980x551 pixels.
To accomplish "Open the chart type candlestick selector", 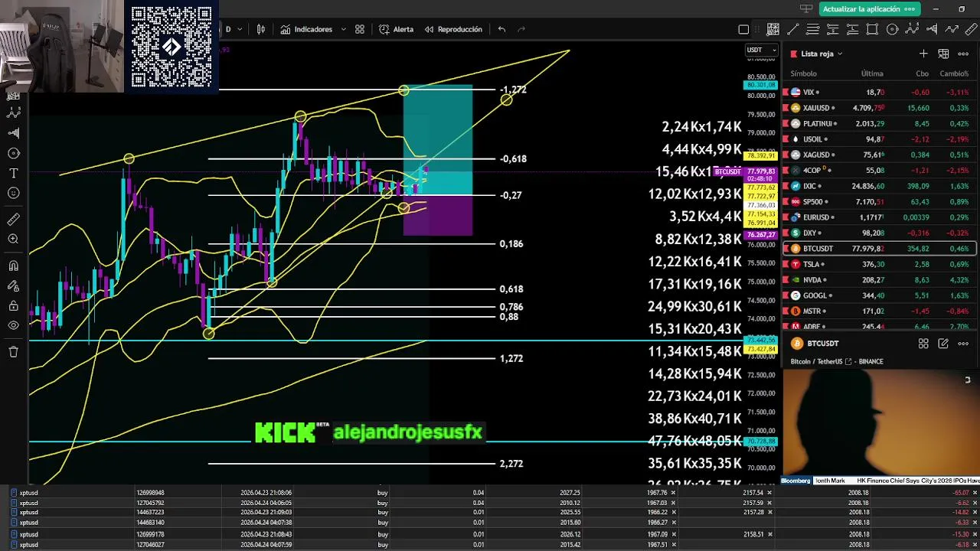I will pyautogui.click(x=261, y=29).
